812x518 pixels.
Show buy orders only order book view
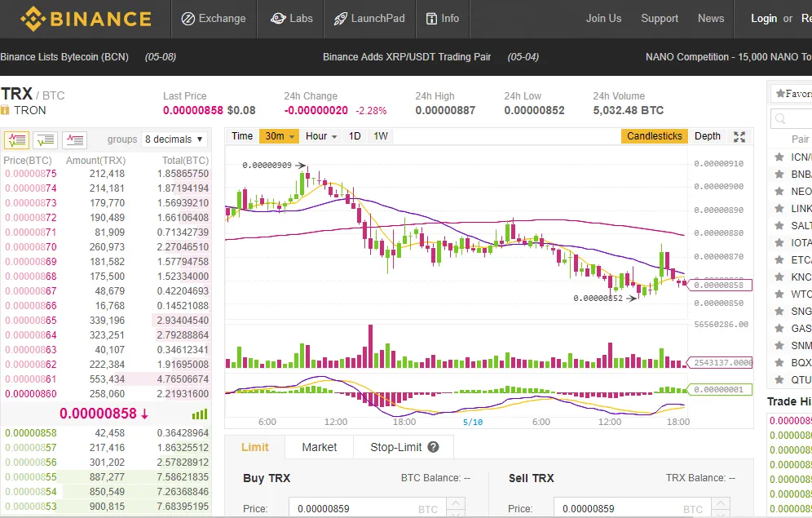(x=46, y=139)
